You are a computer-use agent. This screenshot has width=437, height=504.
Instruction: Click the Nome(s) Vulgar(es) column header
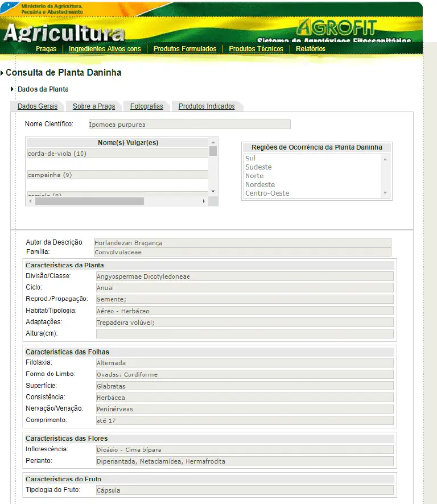pos(128,142)
